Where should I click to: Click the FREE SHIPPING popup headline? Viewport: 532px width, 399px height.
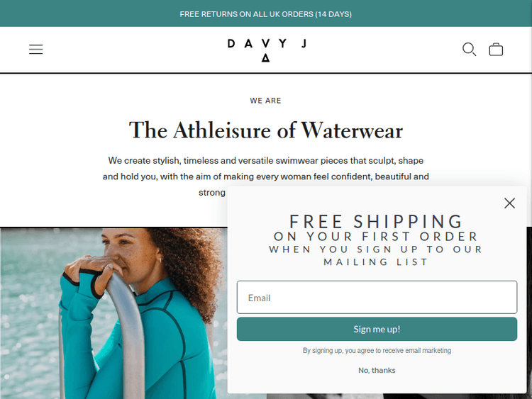click(x=376, y=222)
